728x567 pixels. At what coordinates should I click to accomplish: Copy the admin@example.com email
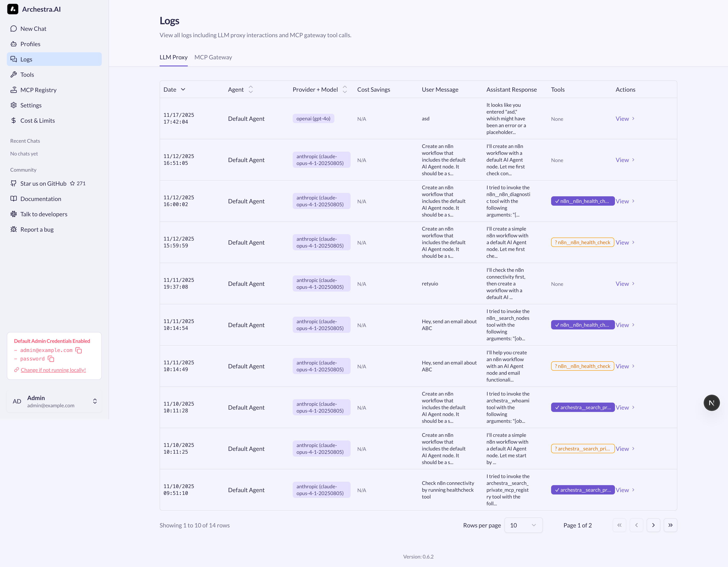[79, 350]
